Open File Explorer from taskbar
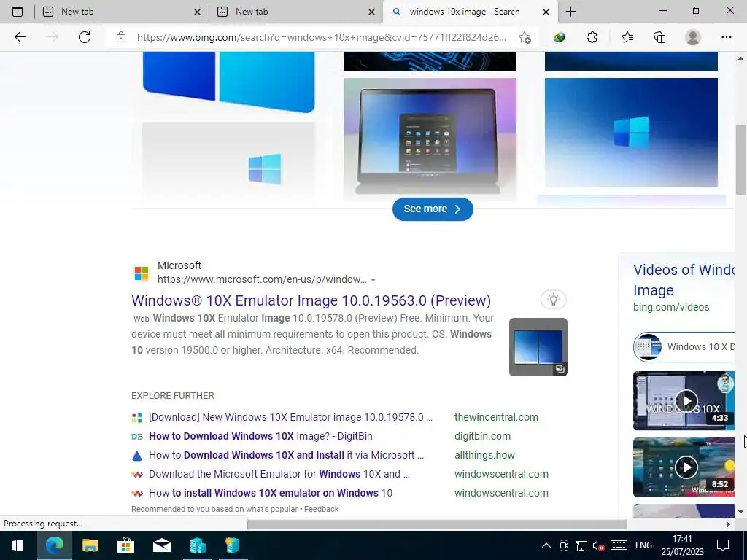The width and height of the screenshot is (747, 560). pos(90,545)
